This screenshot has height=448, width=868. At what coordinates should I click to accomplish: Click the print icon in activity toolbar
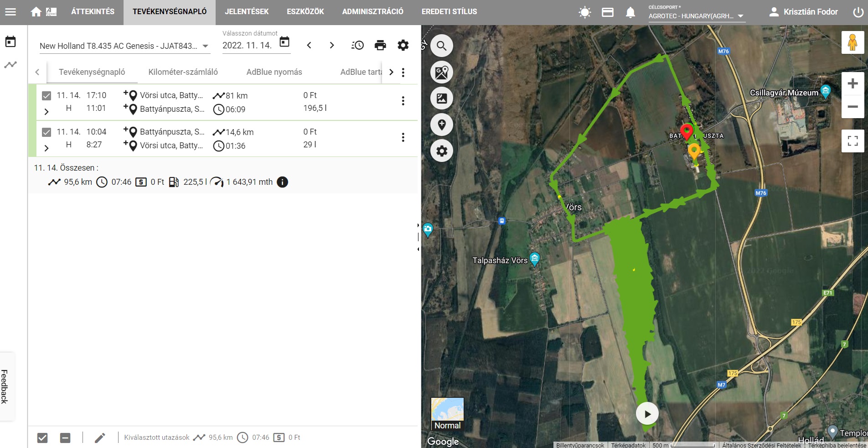(380, 45)
